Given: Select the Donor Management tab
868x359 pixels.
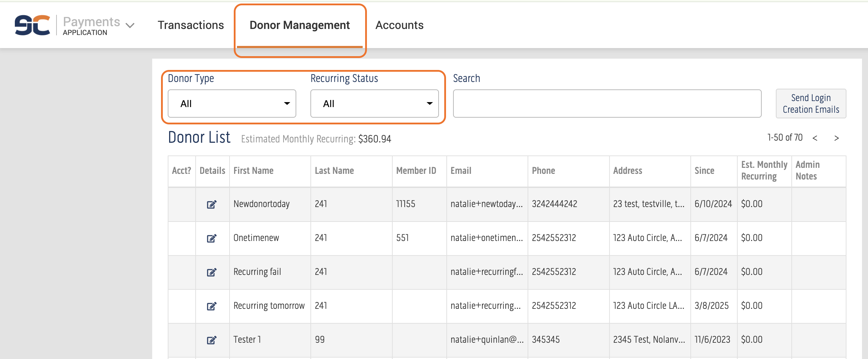Looking at the screenshot, I should (299, 25).
